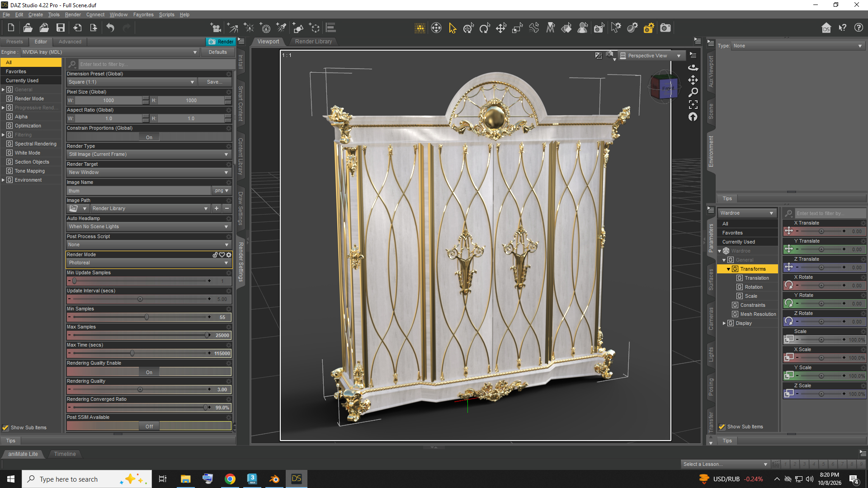Expand the Environment property group
The width and height of the screenshot is (868, 488).
[3, 180]
